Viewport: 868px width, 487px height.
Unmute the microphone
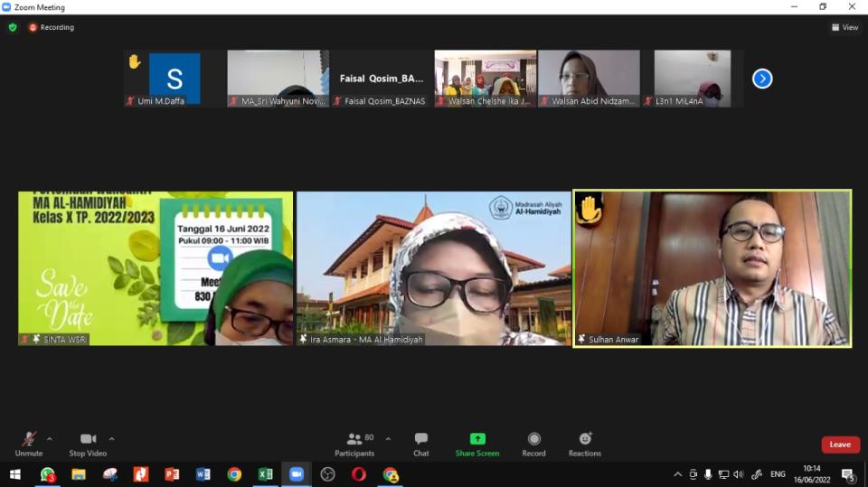[x=29, y=443]
